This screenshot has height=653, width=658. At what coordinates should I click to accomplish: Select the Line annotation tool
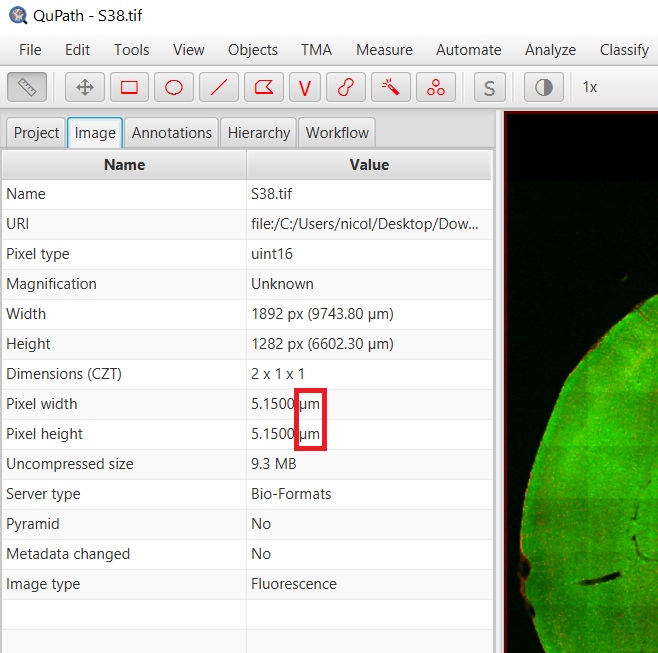pyautogui.click(x=219, y=87)
